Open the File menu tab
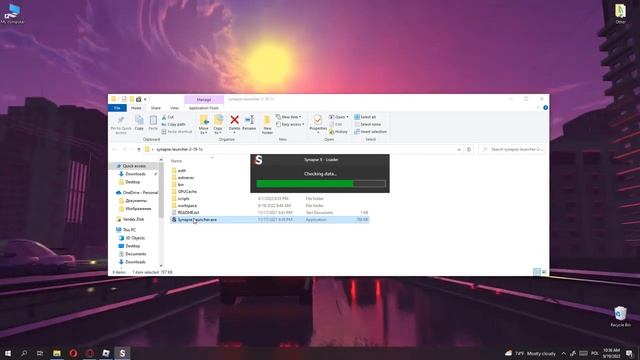Screen dimensions: 640x360 point(118,108)
